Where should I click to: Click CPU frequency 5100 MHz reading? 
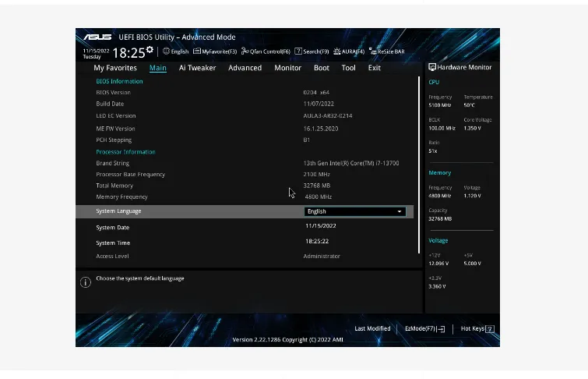(x=440, y=105)
